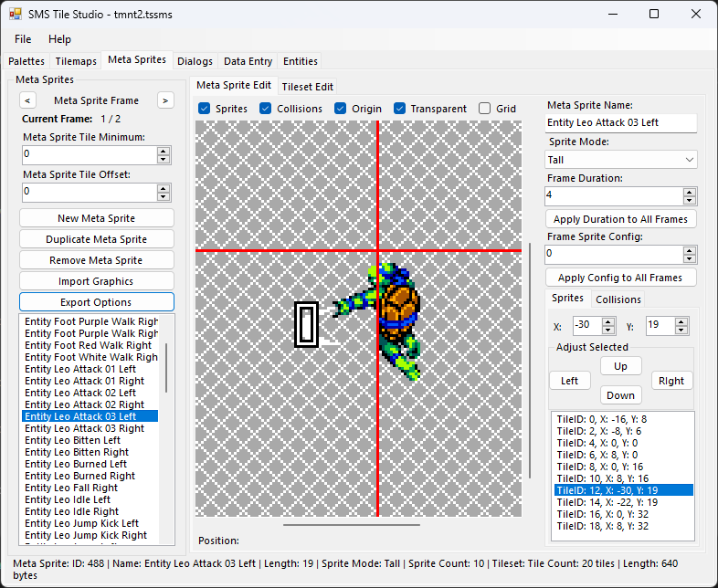Click the collision box on canvas
Screen dimensions: 718x588
(x=306, y=324)
